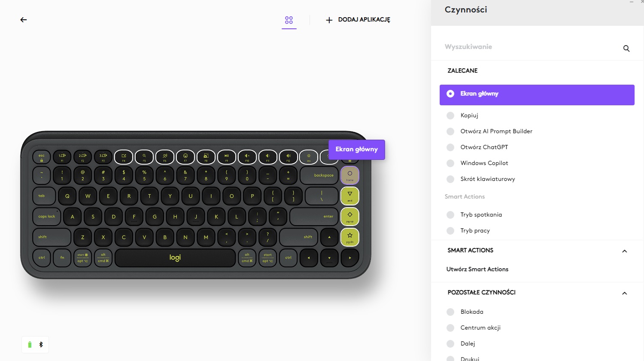This screenshot has height=361, width=644.
Task: Enable the Blokada action option
Action: tap(450, 312)
